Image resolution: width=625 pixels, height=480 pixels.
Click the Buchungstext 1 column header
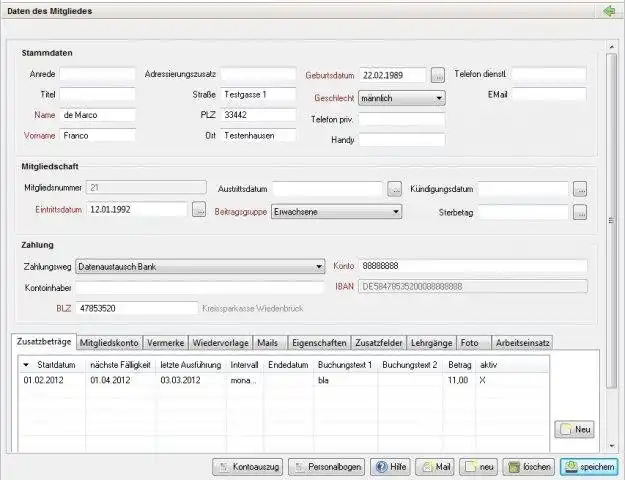[x=345, y=365]
